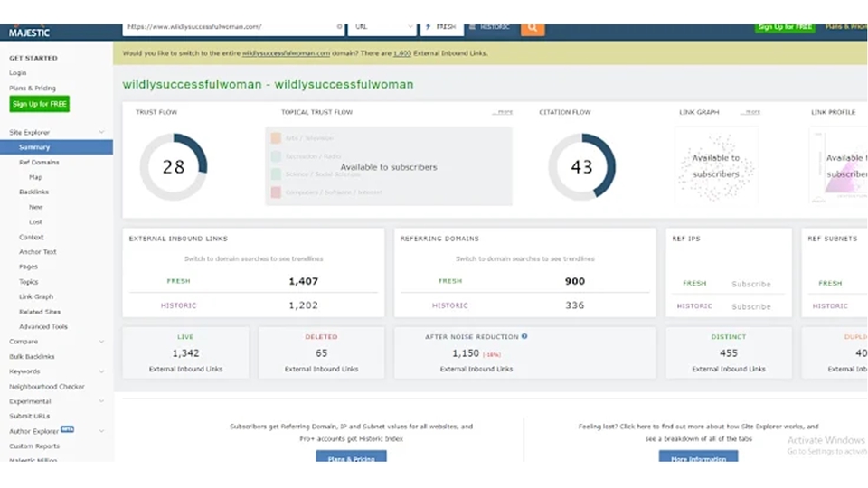Click the After Noise Reduction info icon
Screen dimensions: 868x488
[524, 336]
